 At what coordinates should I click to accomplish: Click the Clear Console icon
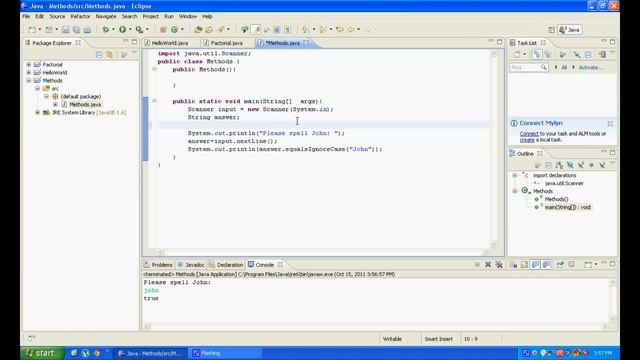click(513, 264)
